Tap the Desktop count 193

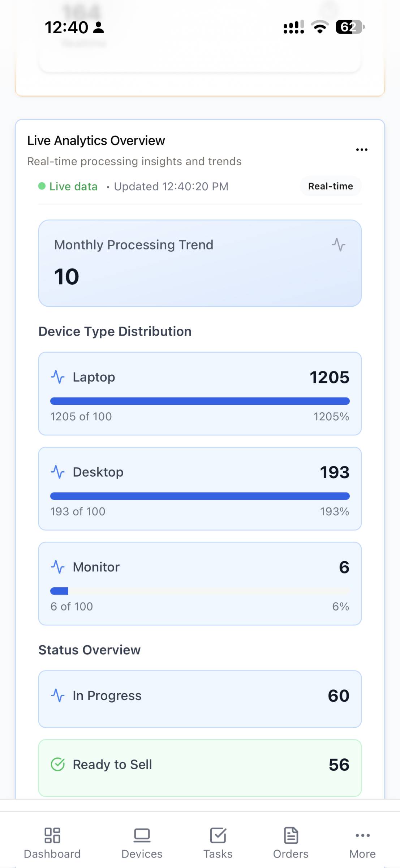[x=335, y=472]
